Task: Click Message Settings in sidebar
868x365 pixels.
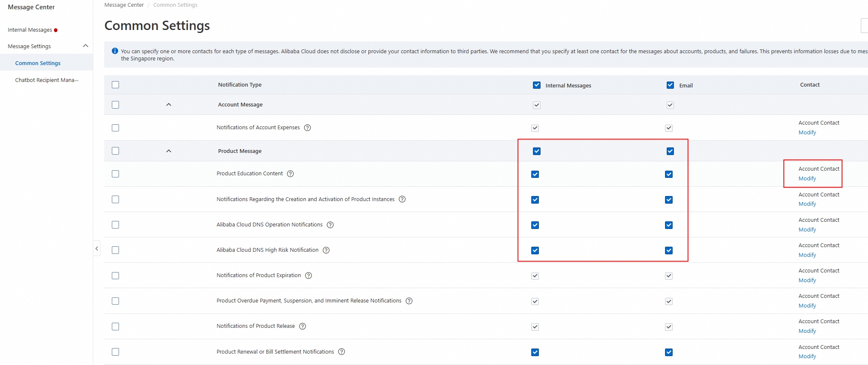Action: coord(29,46)
